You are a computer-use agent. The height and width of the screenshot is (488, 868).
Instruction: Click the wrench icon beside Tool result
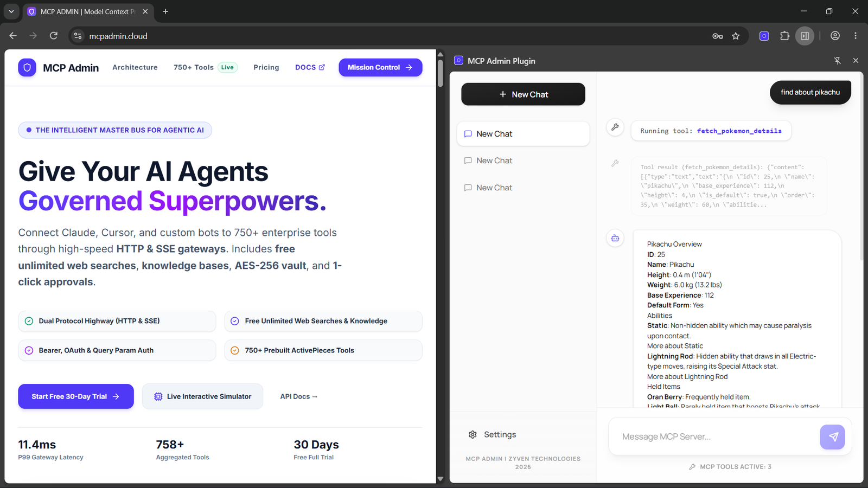tap(615, 163)
